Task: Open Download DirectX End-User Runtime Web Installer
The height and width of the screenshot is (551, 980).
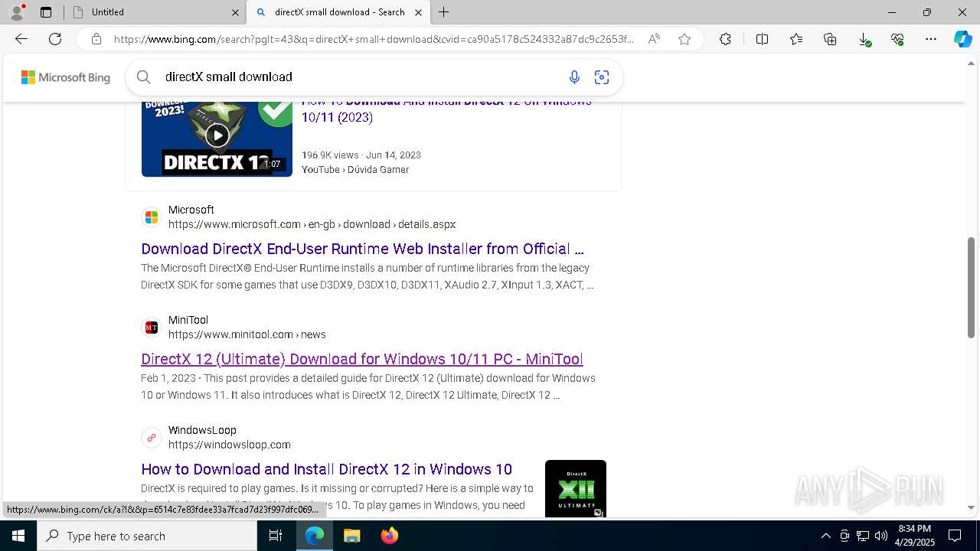Action: tap(362, 249)
